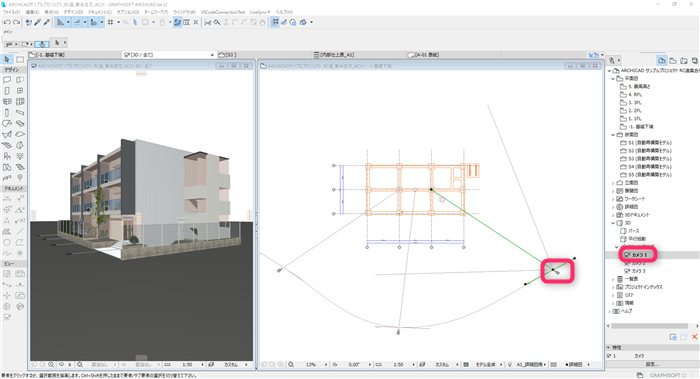700x379 pixels.
Task: Toggle the grid snap button in the toolbar
Action: [x=110, y=22]
